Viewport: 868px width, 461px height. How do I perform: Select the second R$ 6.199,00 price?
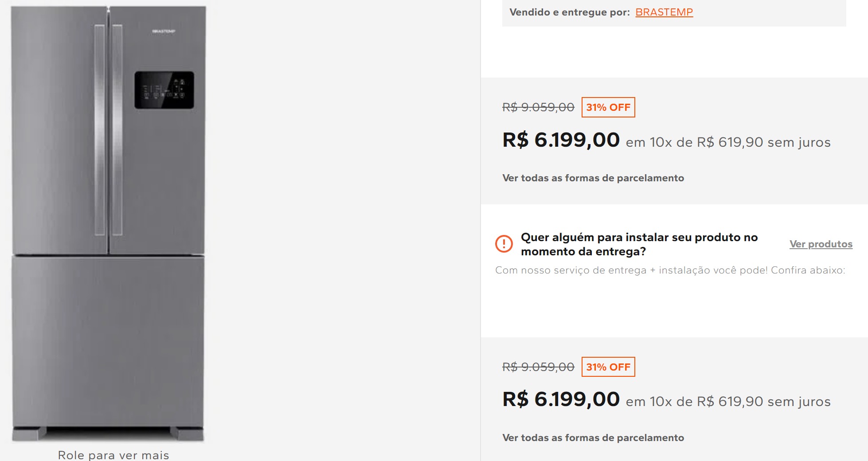pos(561,399)
